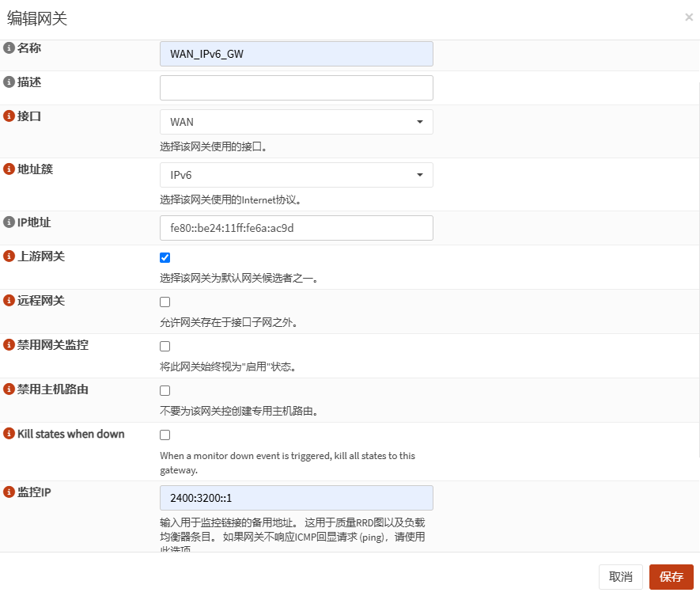The height and width of the screenshot is (600, 700).
Task: Click the 描述 text field
Action: 296,88
